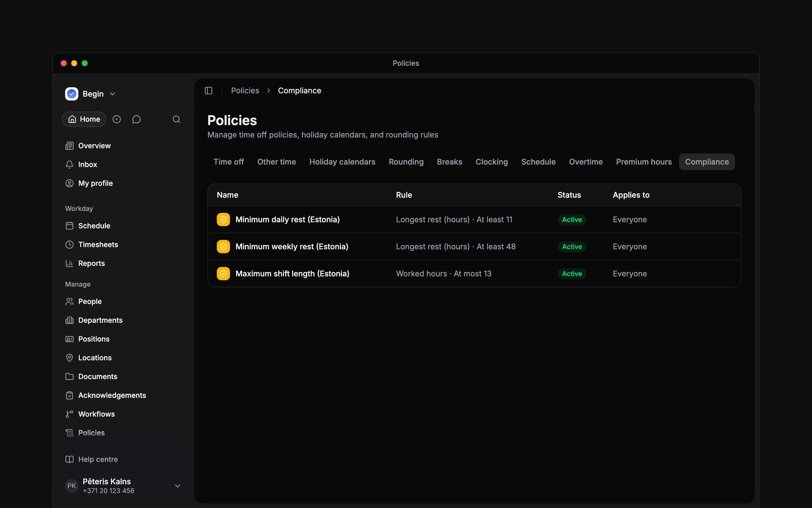This screenshot has width=812, height=508.
Task: Expand the Pēteris Kalns account chevron
Action: 178,486
